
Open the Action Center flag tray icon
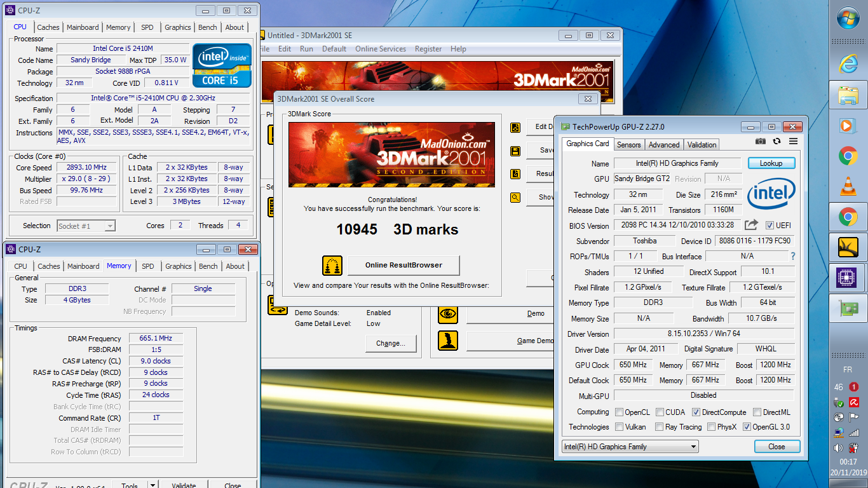(x=855, y=417)
